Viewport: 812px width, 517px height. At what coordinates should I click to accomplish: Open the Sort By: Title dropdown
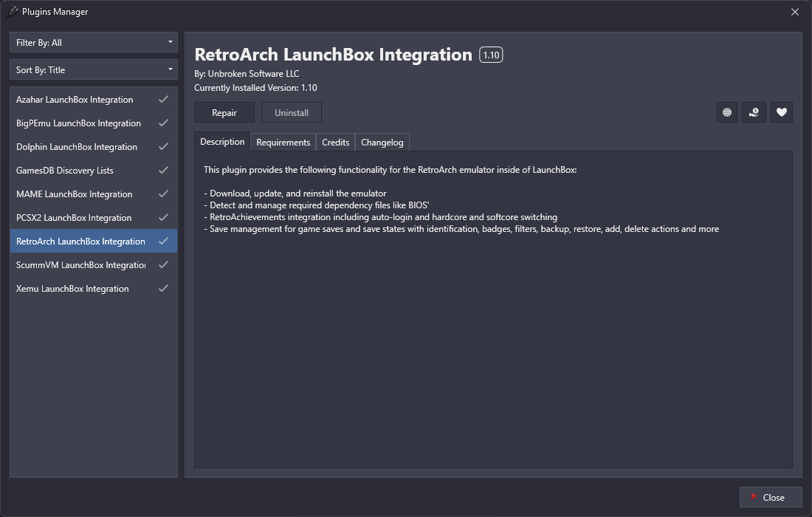click(x=94, y=70)
